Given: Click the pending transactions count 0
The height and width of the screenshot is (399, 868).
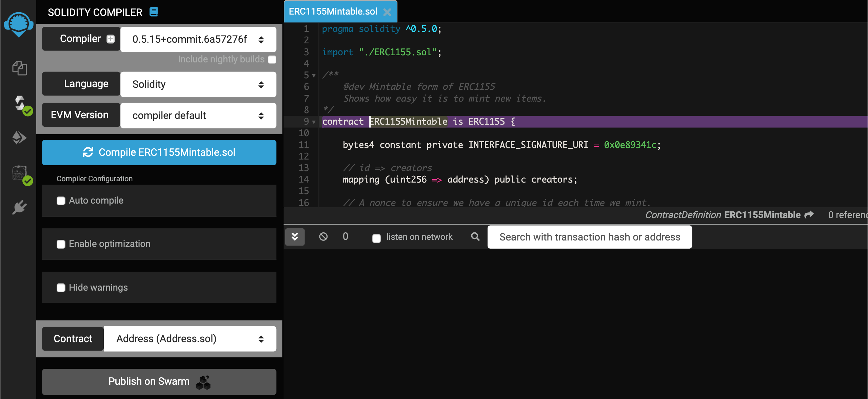Looking at the screenshot, I should (x=345, y=236).
